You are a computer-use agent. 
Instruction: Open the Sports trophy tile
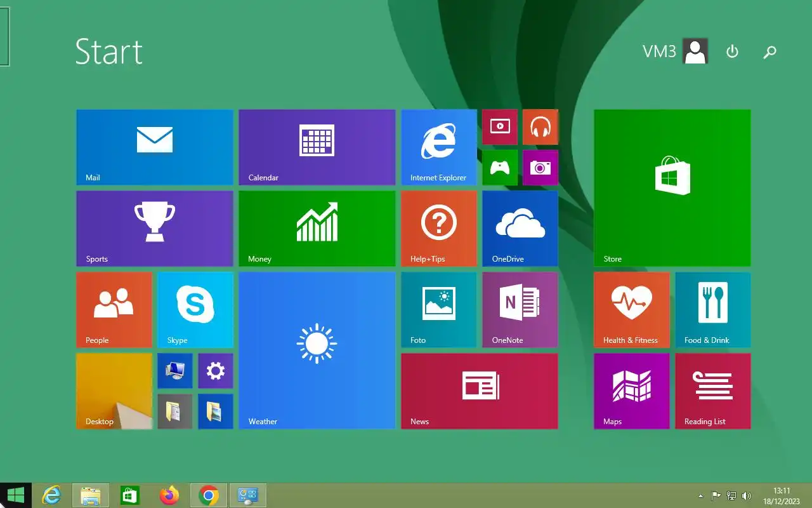[155, 229]
